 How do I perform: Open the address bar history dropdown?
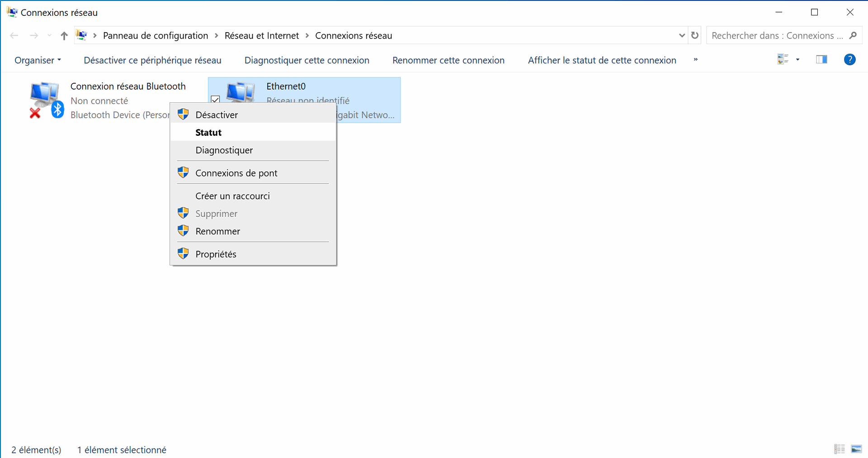tap(682, 35)
